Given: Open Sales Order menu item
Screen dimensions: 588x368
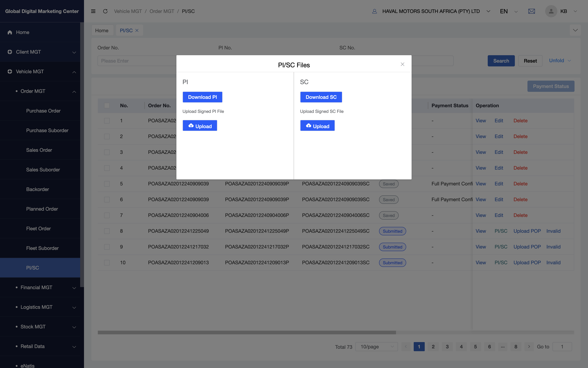Looking at the screenshot, I should point(39,150).
